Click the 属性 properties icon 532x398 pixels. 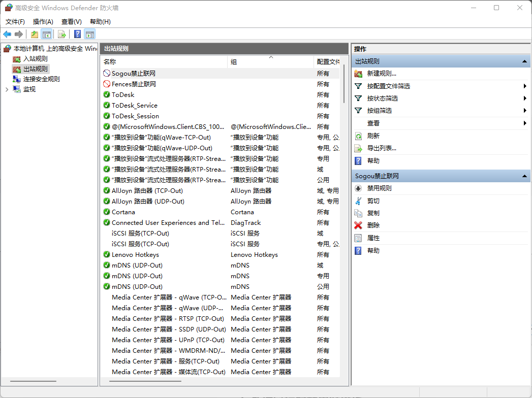click(x=358, y=238)
